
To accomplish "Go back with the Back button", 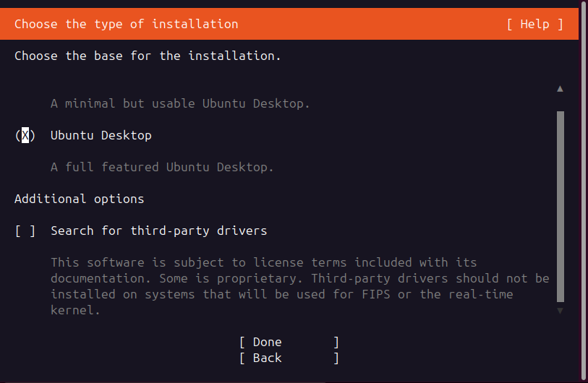I will coord(289,358).
